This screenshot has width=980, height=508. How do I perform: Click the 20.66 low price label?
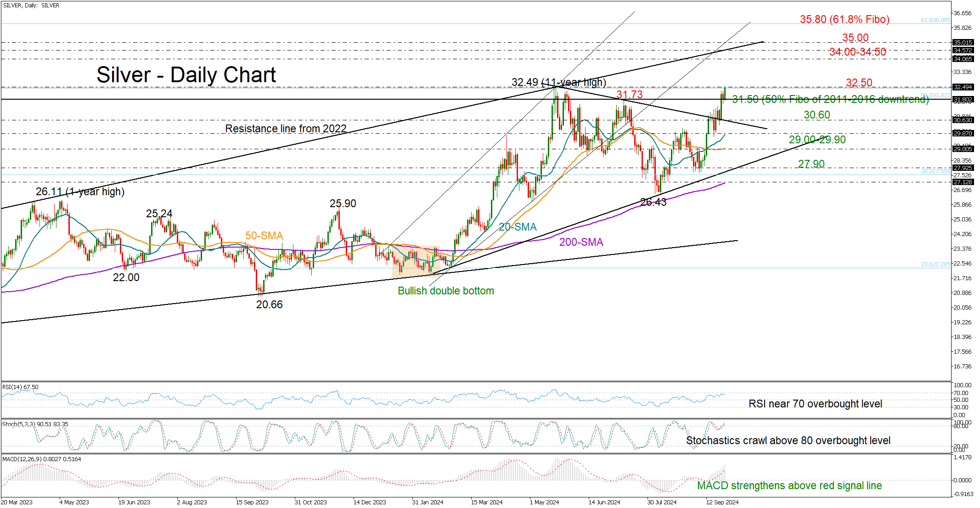pyautogui.click(x=269, y=305)
